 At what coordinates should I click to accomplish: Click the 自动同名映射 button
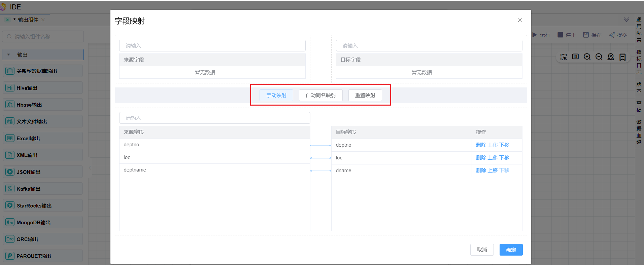(x=320, y=96)
